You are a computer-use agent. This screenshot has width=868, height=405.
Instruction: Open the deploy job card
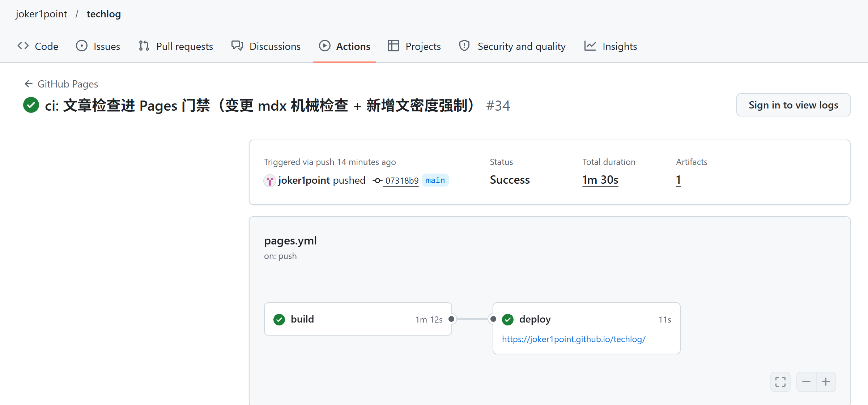click(586, 328)
